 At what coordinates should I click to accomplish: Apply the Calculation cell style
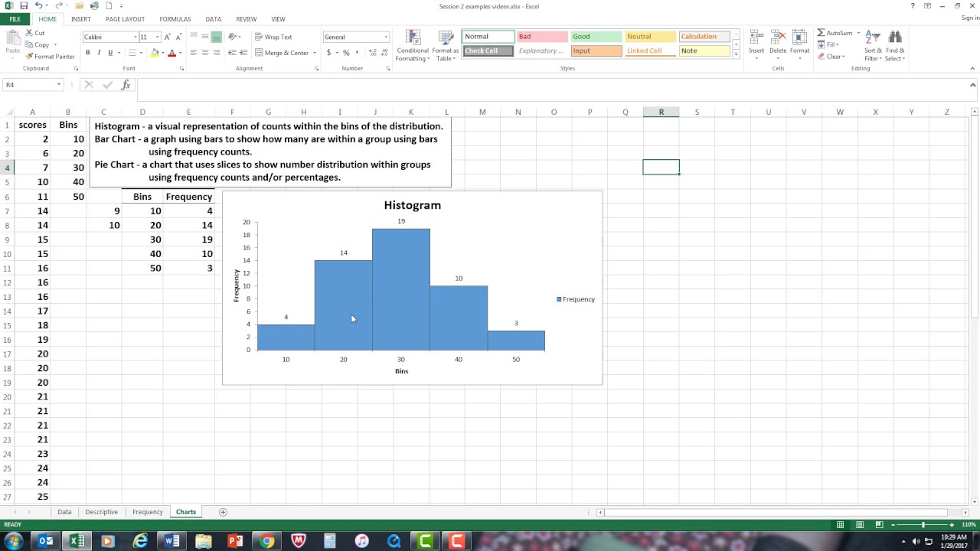(704, 37)
